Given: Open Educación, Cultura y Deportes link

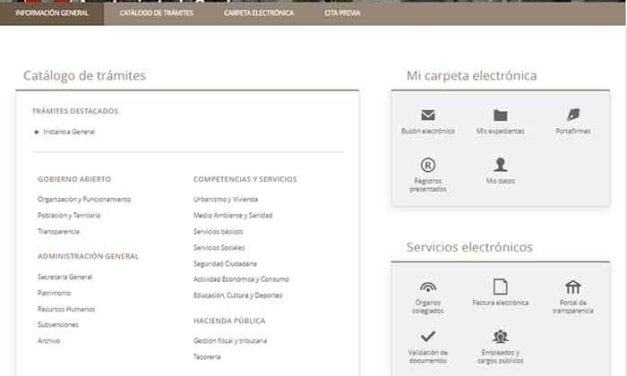Looking at the screenshot, I should [x=238, y=295].
